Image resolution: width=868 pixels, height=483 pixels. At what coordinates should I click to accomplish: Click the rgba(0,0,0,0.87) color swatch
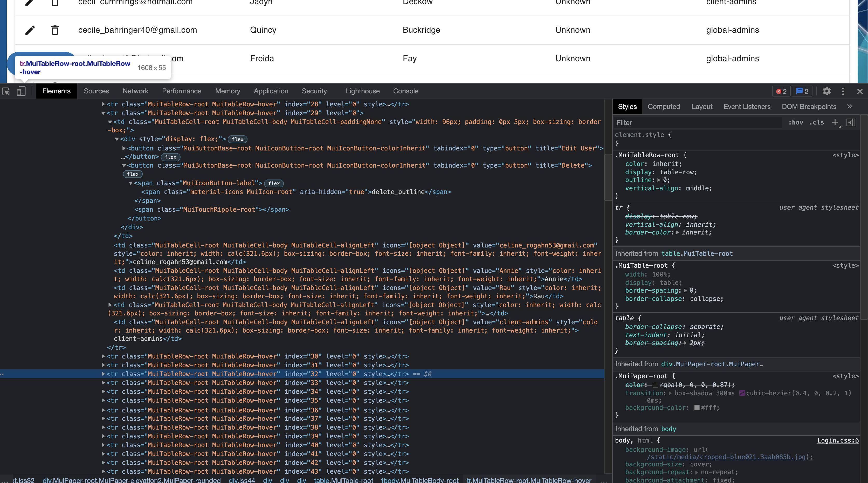tap(655, 385)
